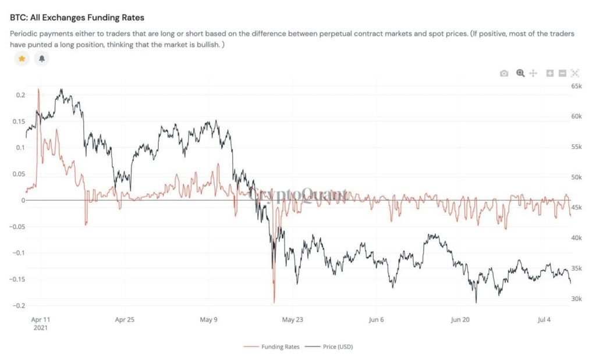Click the May 23 x-axis label

[x=292, y=319]
